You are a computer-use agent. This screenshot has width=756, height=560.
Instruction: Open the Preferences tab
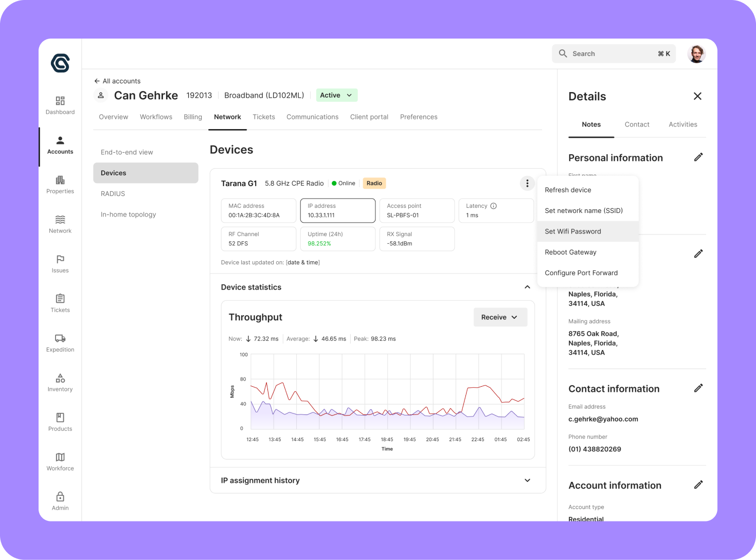419,117
